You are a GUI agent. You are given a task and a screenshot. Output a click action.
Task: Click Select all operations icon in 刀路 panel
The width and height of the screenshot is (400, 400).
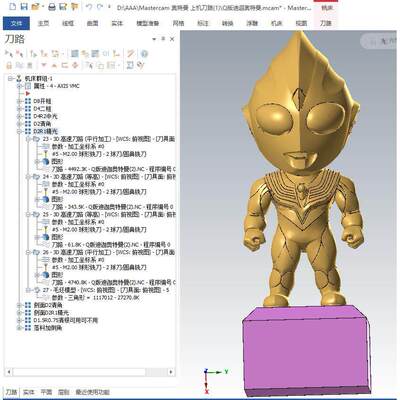coord(9,53)
